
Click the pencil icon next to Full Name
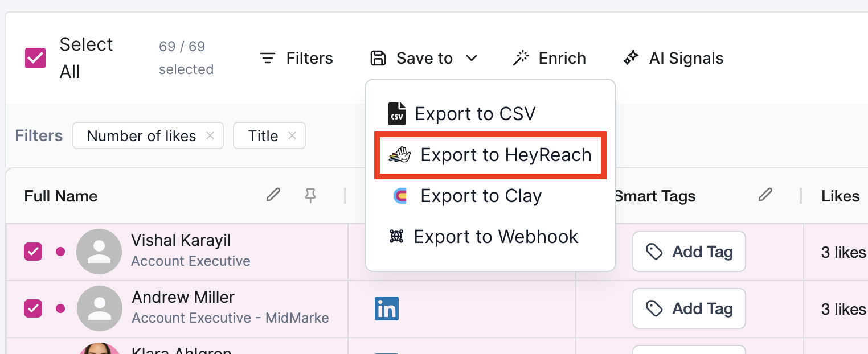pyautogui.click(x=273, y=195)
